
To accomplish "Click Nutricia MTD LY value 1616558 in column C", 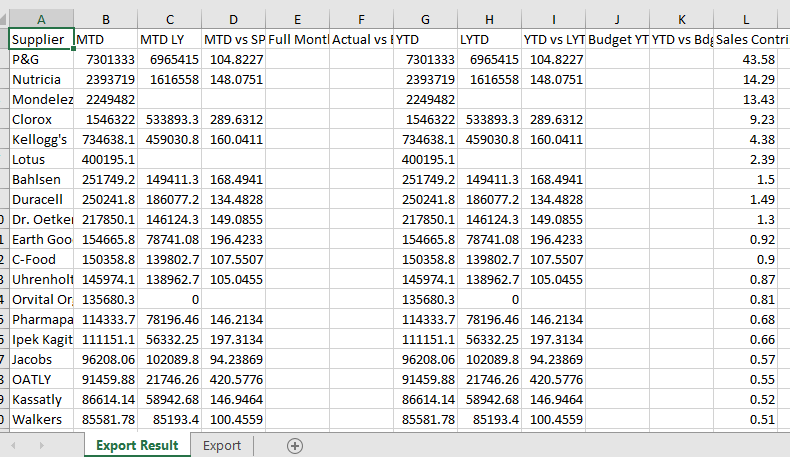I will click(x=170, y=80).
